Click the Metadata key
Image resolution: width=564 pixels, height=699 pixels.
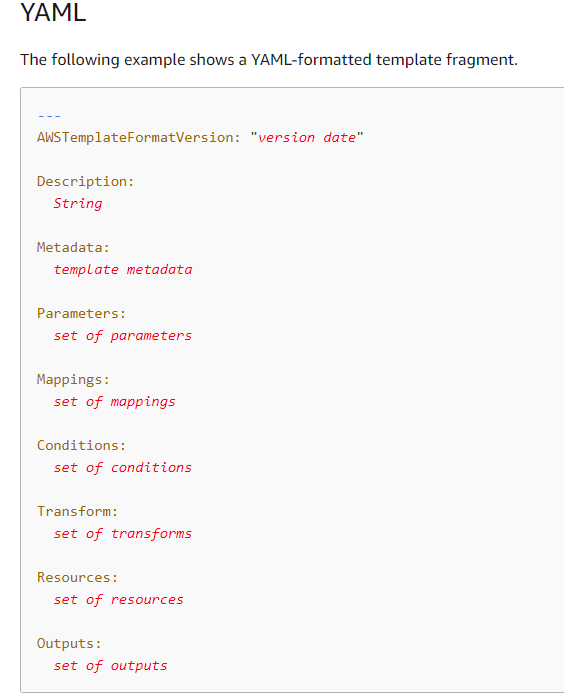point(73,247)
